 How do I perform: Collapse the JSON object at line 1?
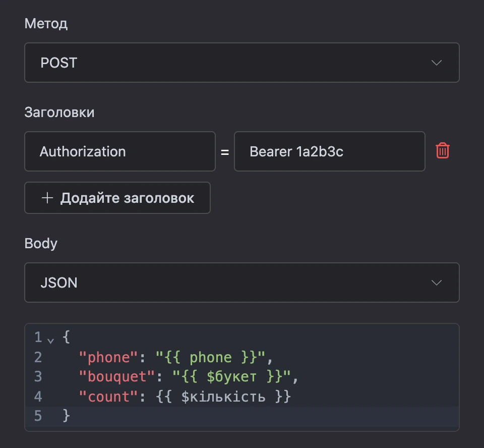(x=50, y=341)
